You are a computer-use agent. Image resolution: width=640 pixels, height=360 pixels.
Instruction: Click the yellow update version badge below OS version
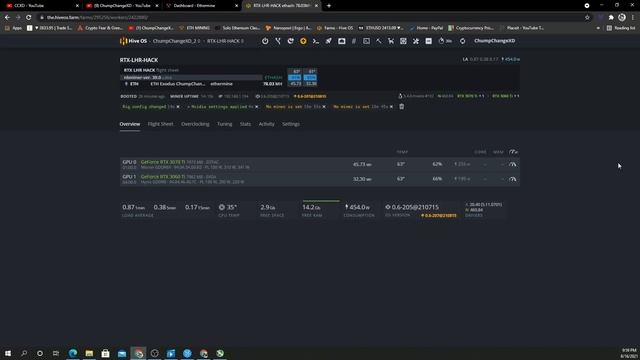[x=439, y=216]
